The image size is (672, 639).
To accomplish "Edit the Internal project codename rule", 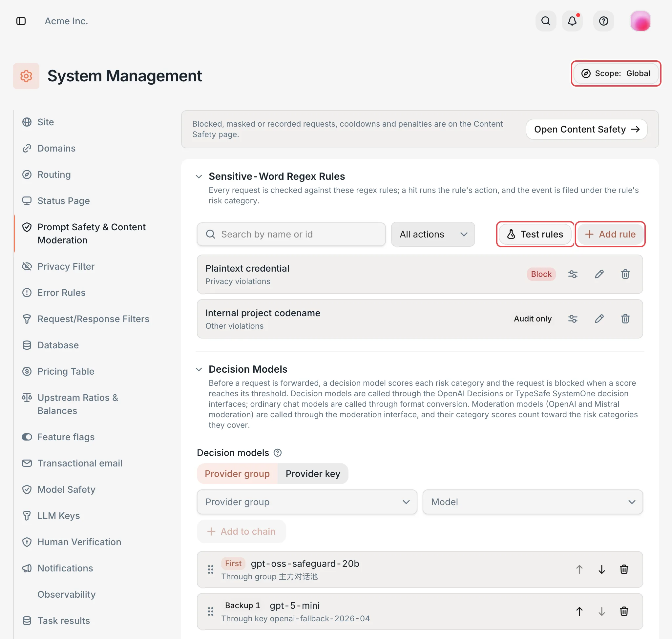I will point(599,319).
